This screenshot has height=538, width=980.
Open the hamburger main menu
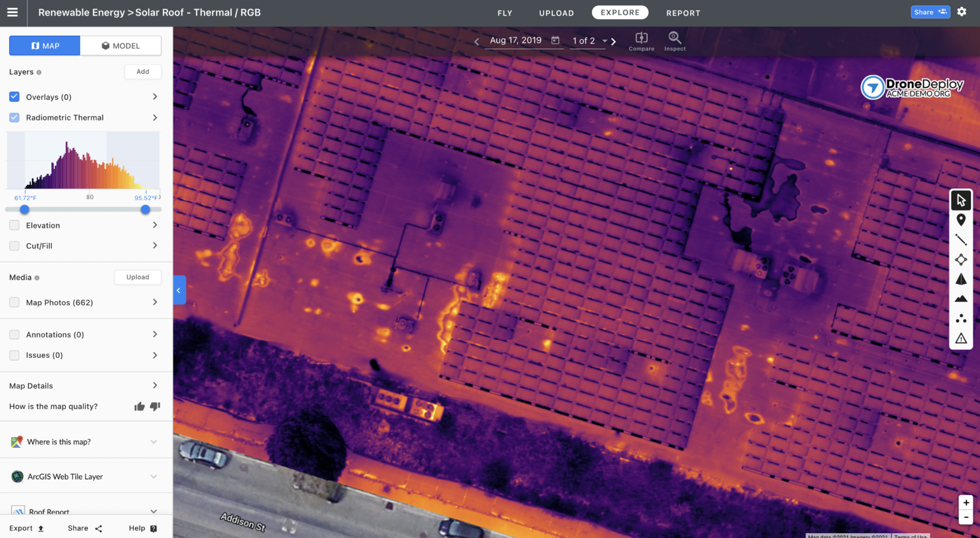click(x=13, y=12)
